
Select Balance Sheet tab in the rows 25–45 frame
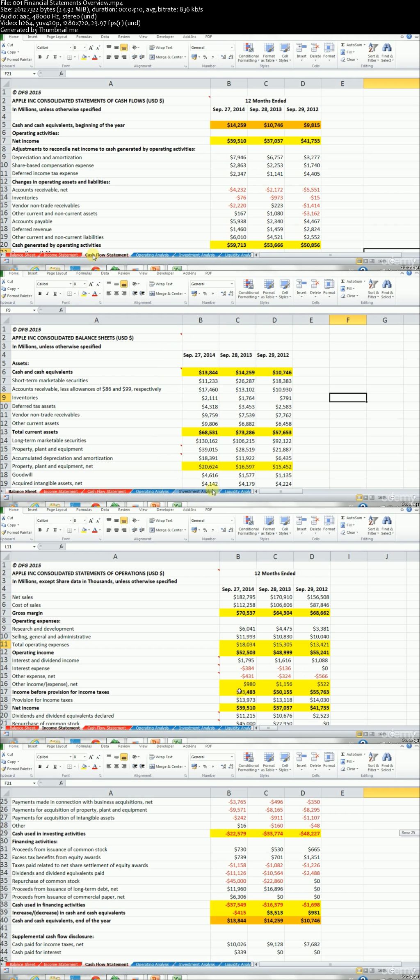point(23,964)
